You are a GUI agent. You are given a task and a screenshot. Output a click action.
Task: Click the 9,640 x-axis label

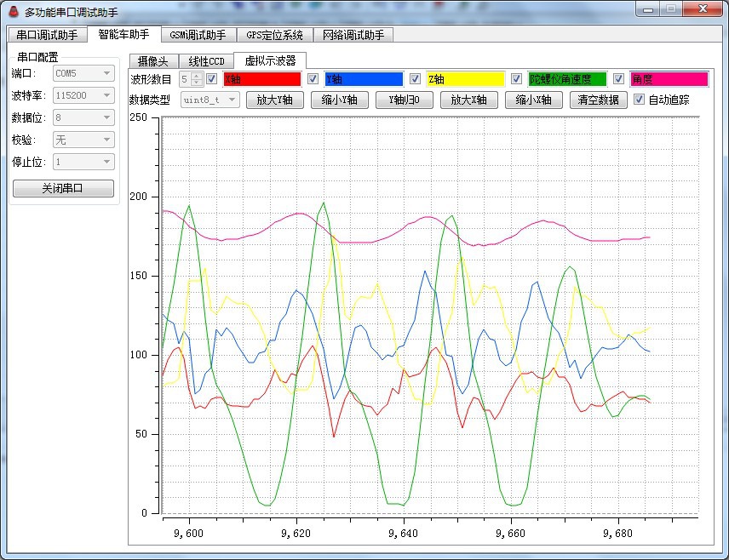[403, 534]
